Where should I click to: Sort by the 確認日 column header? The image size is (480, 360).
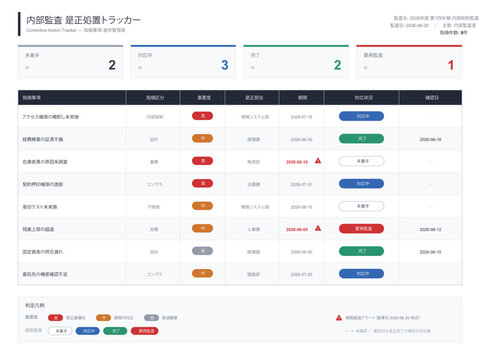tap(431, 98)
